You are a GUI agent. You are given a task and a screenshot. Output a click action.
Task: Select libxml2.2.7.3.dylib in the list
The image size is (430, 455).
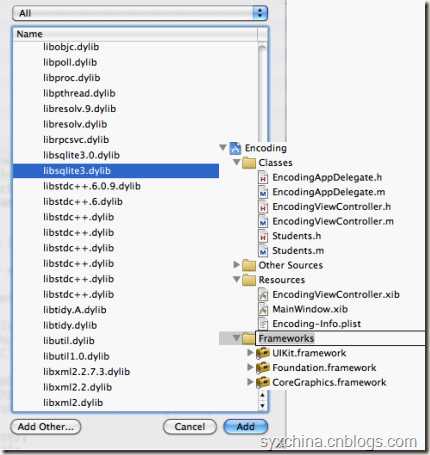click(x=87, y=372)
